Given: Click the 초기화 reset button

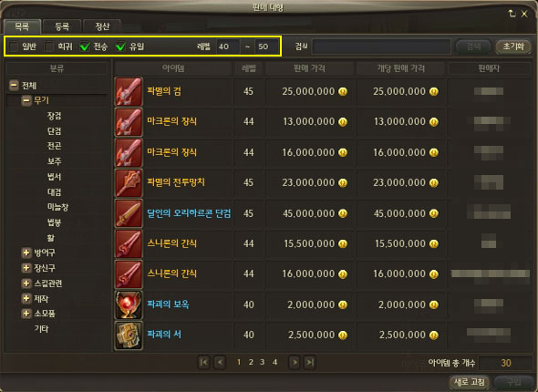Looking at the screenshot, I should click(x=513, y=46).
